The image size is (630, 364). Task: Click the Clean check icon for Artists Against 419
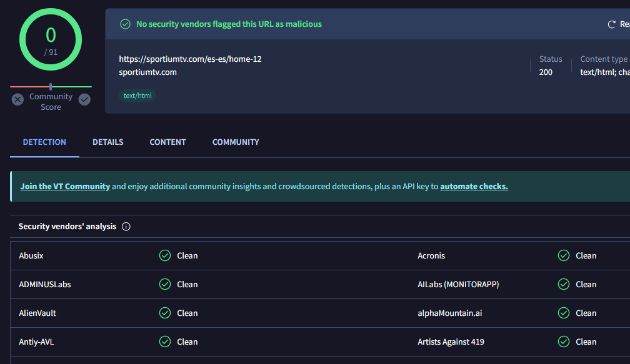(x=564, y=342)
